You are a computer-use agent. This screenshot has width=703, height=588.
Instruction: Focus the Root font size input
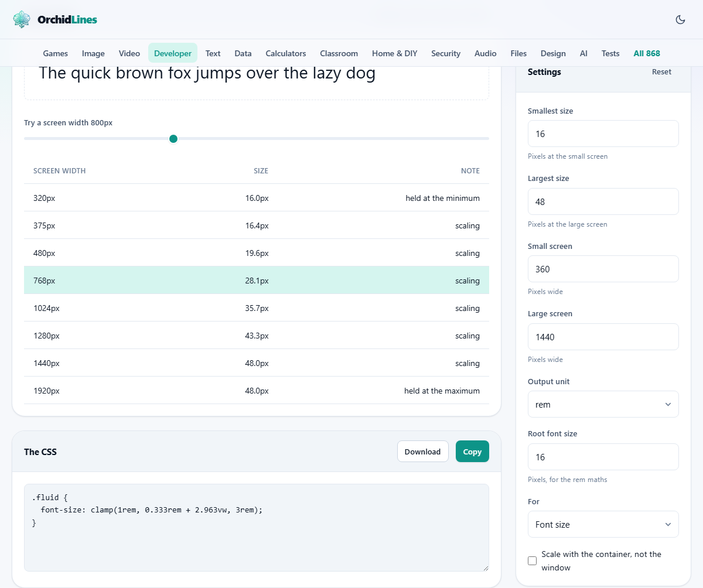coord(603,457)
